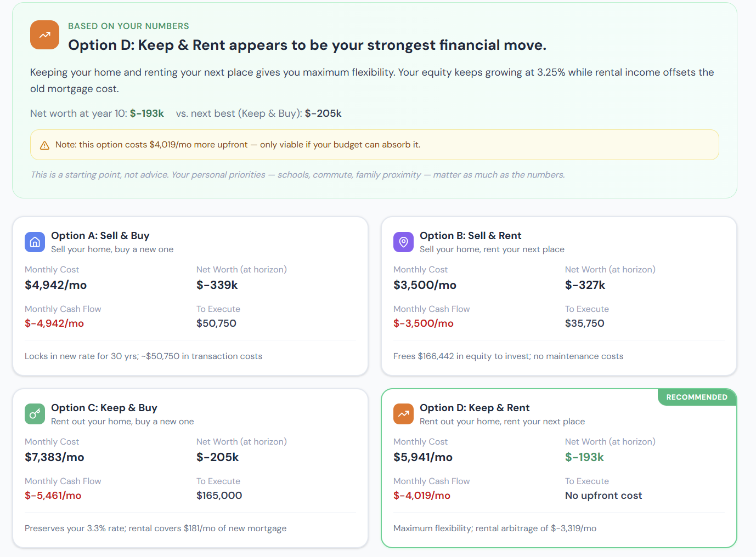The width and height of the screenshot is (756, 557).
Task: Click the green RECOMMENDED badge
Action: point(696,397)
